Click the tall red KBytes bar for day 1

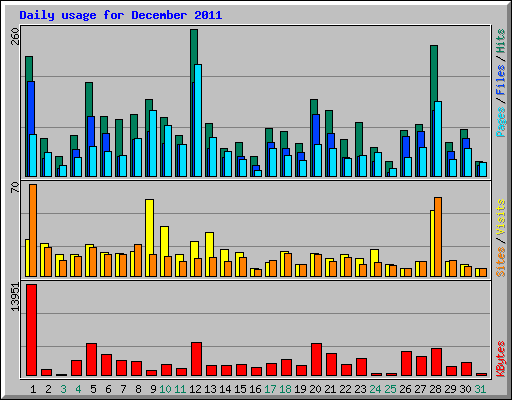(32, 330)
